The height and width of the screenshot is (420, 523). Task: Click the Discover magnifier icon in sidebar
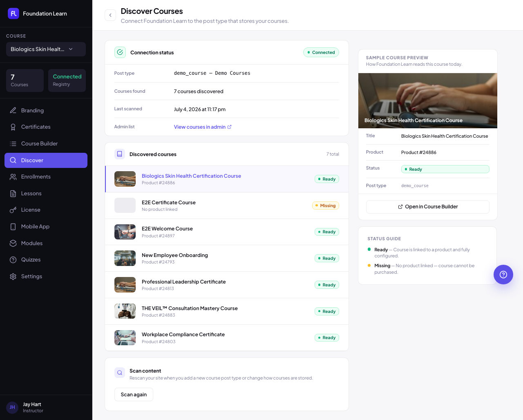[13, 160]
